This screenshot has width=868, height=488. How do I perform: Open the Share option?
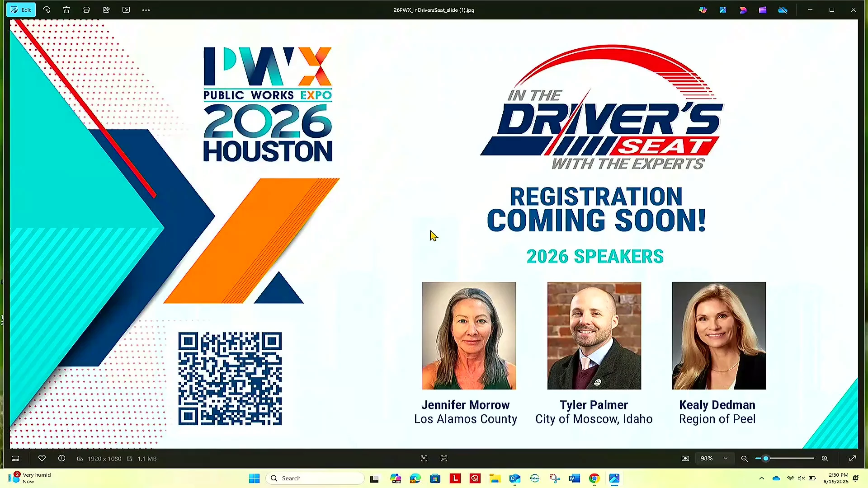pyautogui.click(x=106, y=10)
